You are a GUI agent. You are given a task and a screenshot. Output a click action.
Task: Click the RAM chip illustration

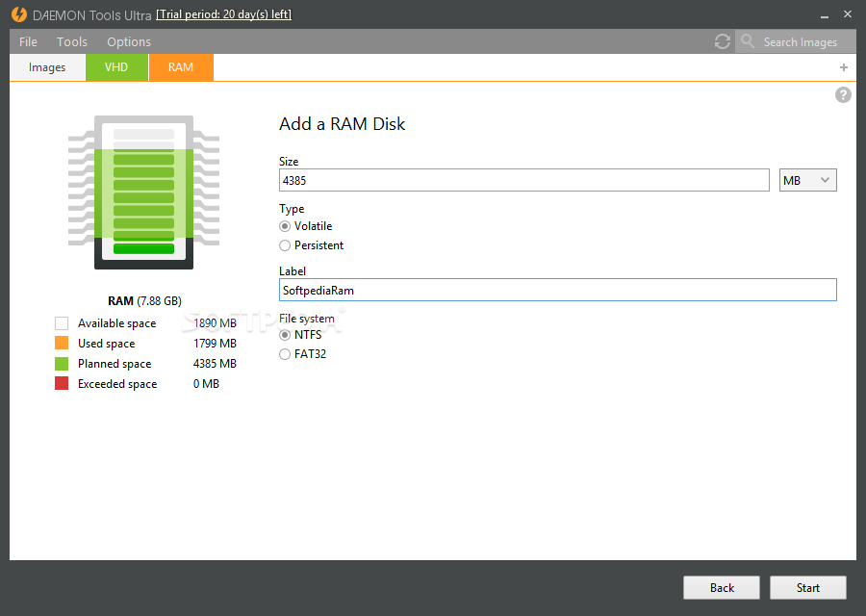[x=143, y=192]
